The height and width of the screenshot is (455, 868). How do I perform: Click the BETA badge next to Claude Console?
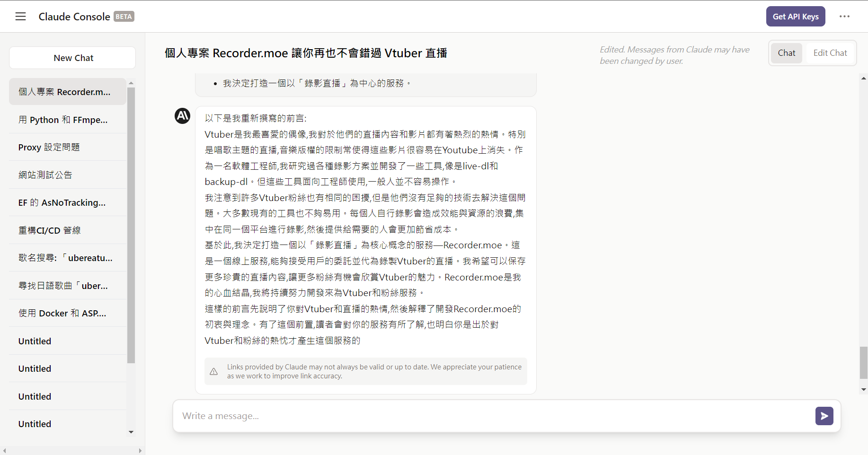coord(124,17)
